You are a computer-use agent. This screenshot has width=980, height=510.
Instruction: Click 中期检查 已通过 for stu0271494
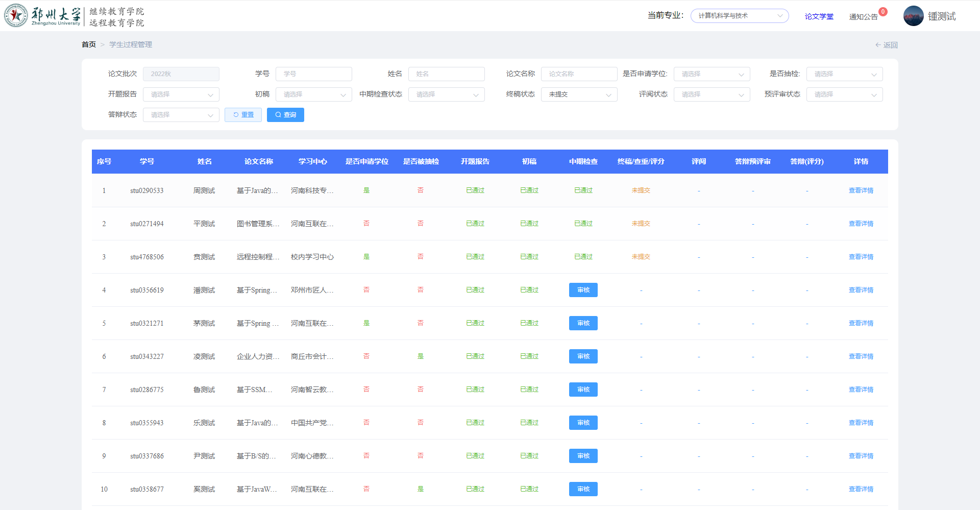[x=583, y=224]
